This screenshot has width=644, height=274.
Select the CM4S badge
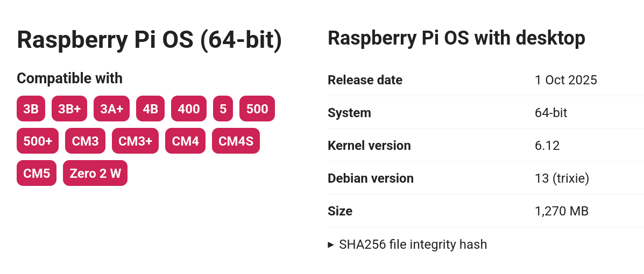click(236, 141)
